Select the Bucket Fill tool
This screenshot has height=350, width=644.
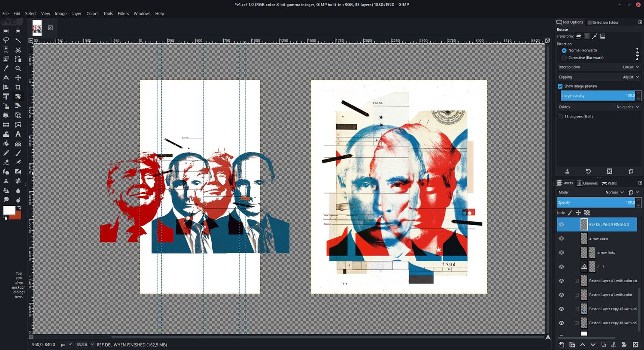click(x=6, y=144)
